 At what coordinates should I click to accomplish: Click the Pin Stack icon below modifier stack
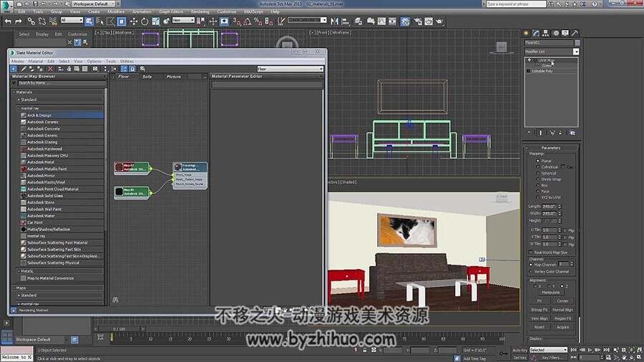tap(529, 133)
